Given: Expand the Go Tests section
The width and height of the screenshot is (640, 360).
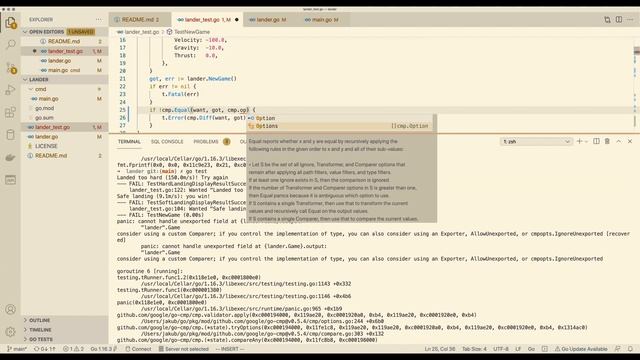Looking at the screenshot, I should coord(64,339).
